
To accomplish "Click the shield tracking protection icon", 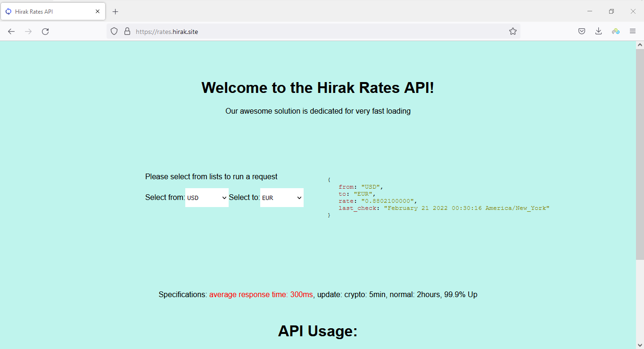I will [114, 32].
